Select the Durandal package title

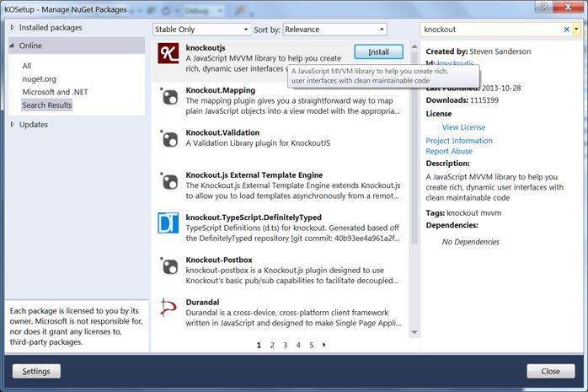coord(202,302)
